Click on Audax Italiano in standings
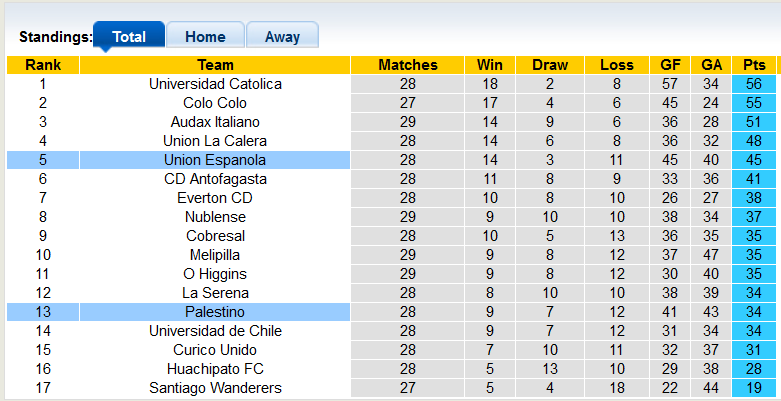The image size is (781, 401). 215,122
